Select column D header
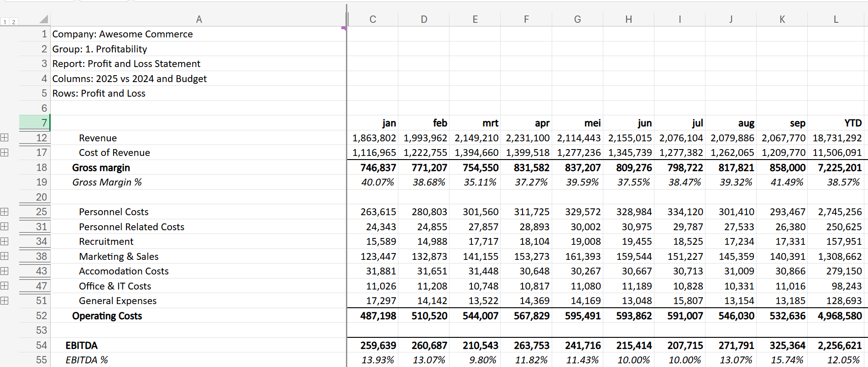Screen dimensions: 868x367 (424, 19)
